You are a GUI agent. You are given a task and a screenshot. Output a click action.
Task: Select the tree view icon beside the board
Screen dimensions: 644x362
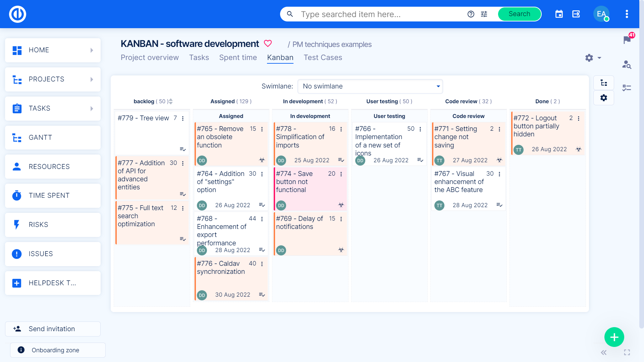pos(604,82)
